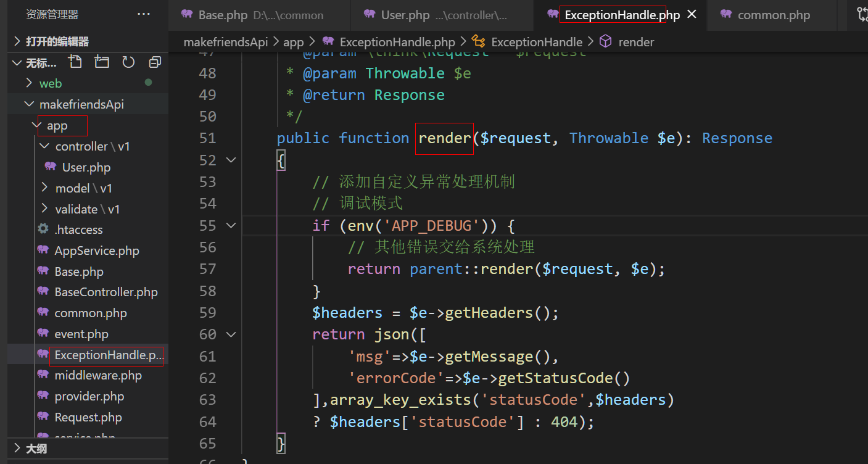The image size is (868, 464).
Task: Fold the json return block at line 60
Action: coord(231,334)
